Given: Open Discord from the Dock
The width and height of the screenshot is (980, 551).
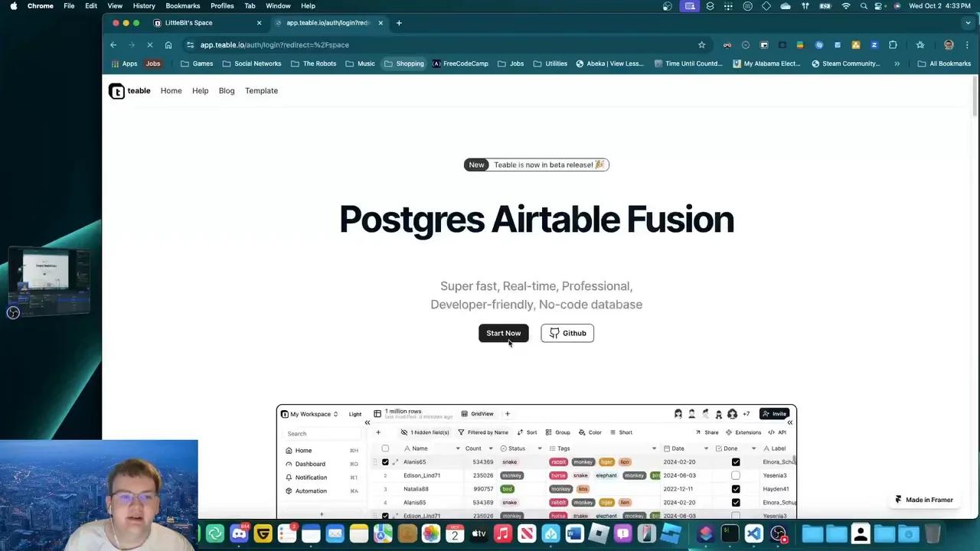Looking at the screenshot, I should (239, 533).
